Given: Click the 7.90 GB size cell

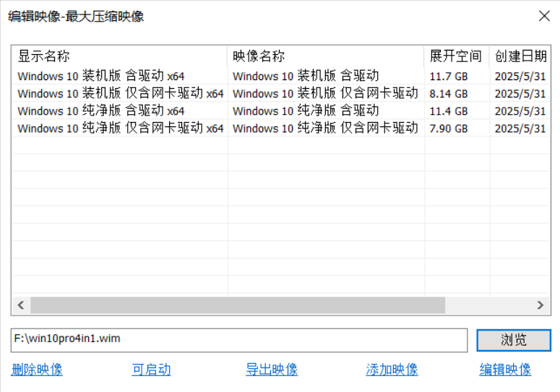Looking at the screenshot, I should (449, 129).
